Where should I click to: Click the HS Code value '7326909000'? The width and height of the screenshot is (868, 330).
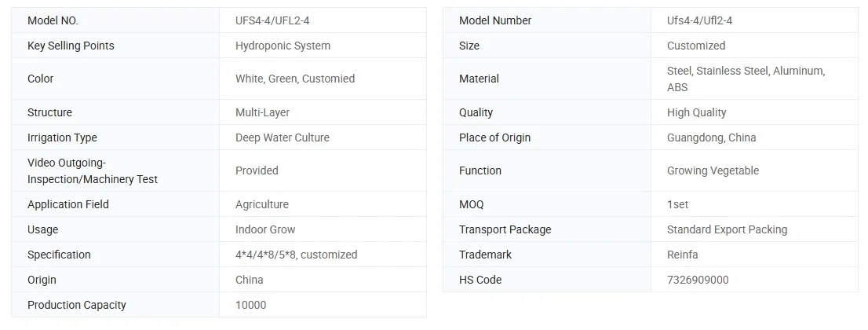click(x=698, y=280)
